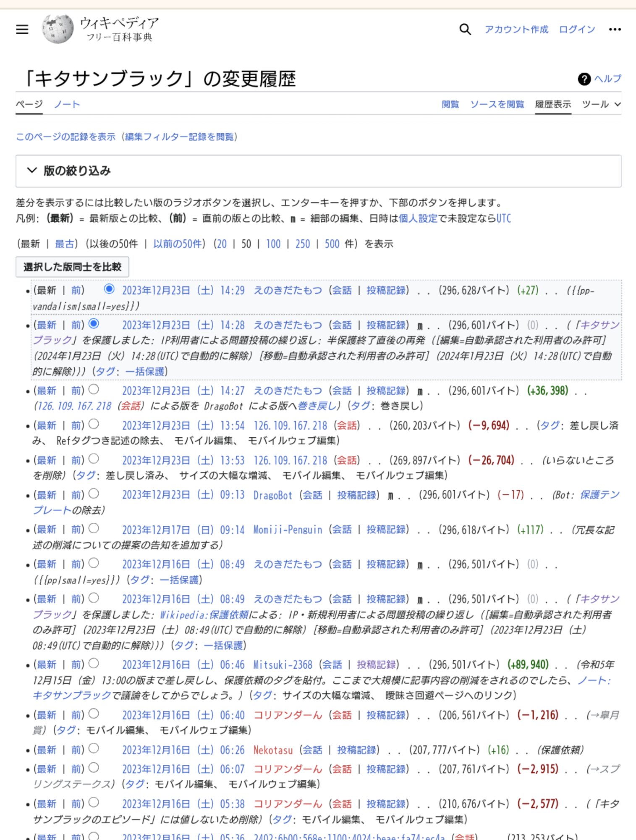The height and width of the screenshot is (840, 636).
Task: Open revision dated 2023年12月17日 09:14
Action: [183, 530]
